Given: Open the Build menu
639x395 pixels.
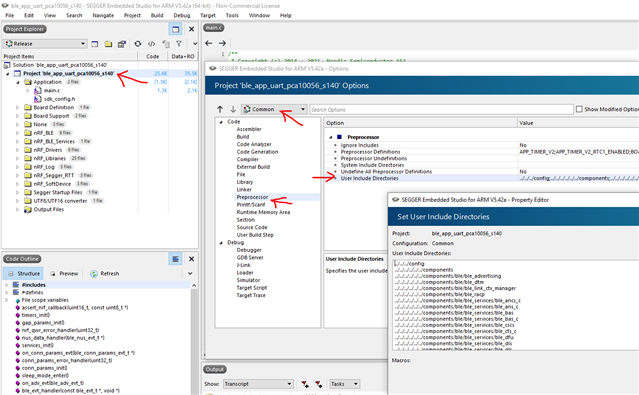Looking at the screenshot, I should pyautogui.click(x=157, y=15).
